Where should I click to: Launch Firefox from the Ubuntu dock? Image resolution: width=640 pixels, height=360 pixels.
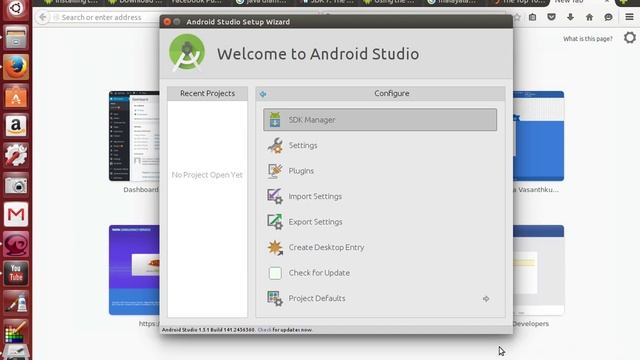tap(16, 67)
